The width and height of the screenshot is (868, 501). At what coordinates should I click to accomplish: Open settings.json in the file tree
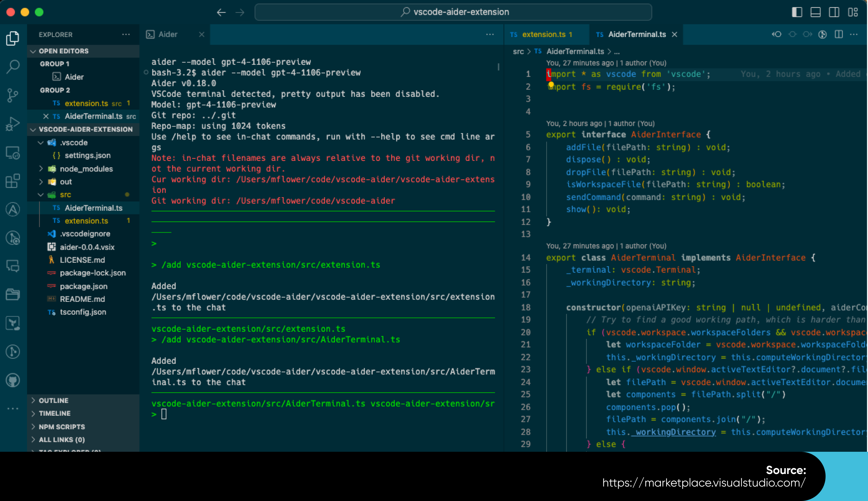pyautogui.click(x=83, y=155)
